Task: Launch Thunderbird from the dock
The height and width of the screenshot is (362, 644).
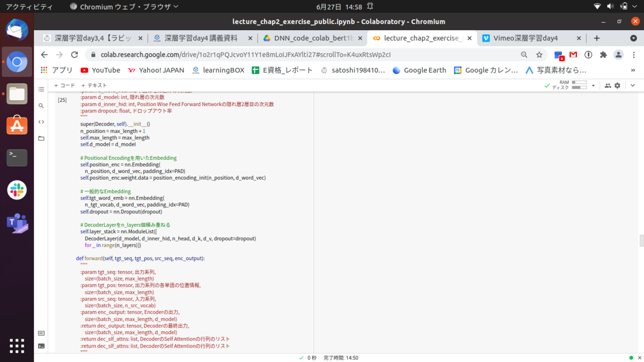Action: coord(17,29)
